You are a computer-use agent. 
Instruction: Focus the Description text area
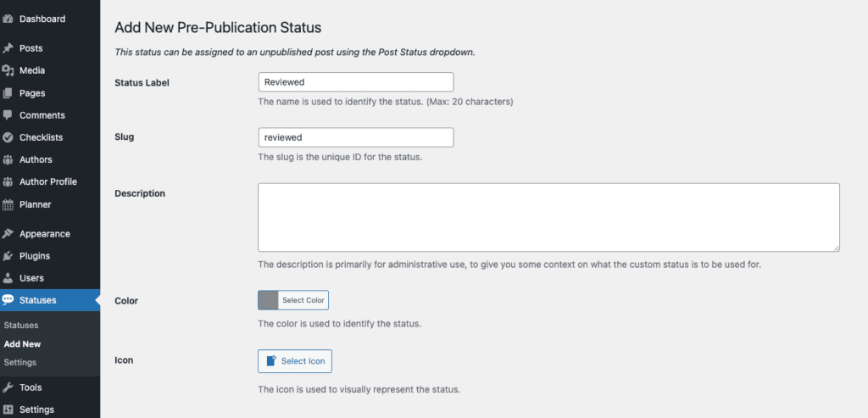pyautogui.click(x=548, y=217)
